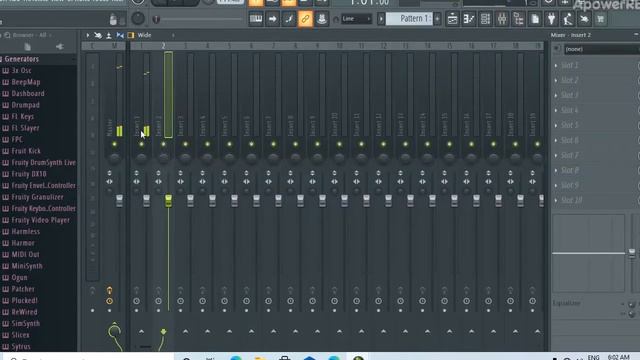Click the Master track volume fader
640x360 pixels.
tap(119, 200)
